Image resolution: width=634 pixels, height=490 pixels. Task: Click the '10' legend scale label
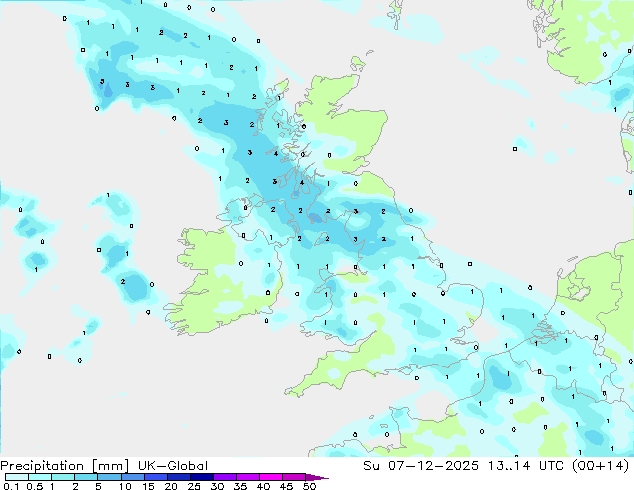[125, 486]
